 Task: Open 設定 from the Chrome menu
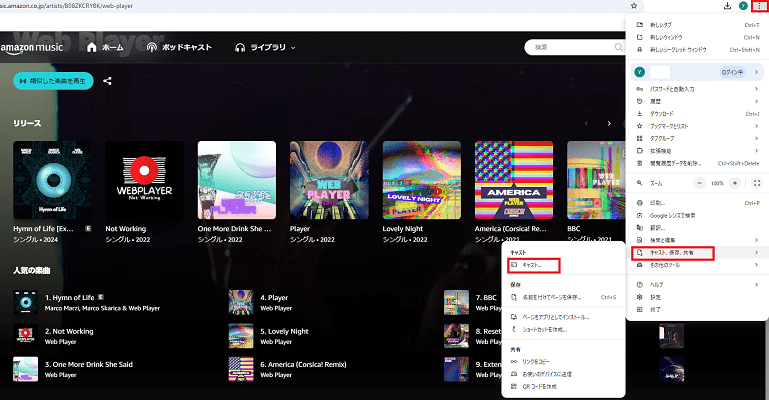[697, 297]
